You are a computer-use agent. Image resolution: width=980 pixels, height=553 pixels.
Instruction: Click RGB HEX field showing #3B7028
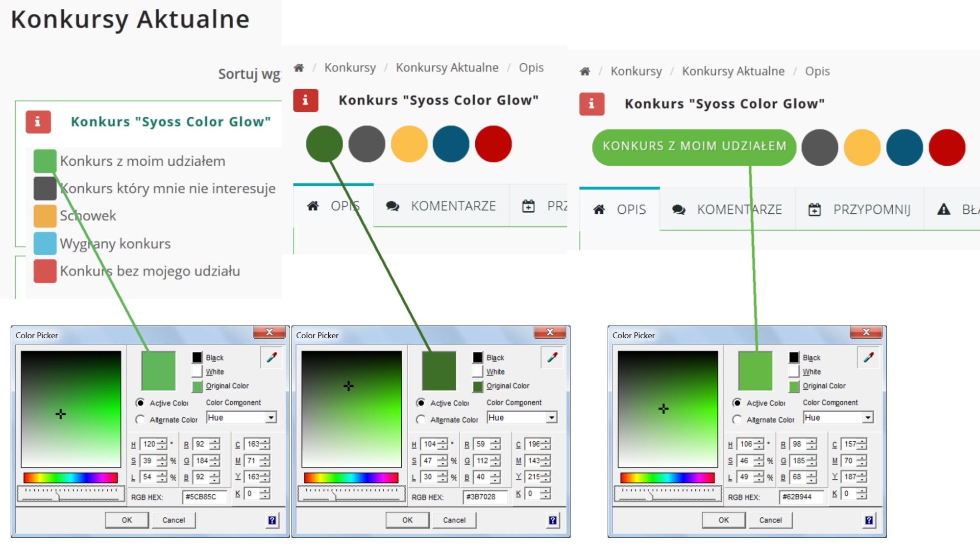(486, 497)
